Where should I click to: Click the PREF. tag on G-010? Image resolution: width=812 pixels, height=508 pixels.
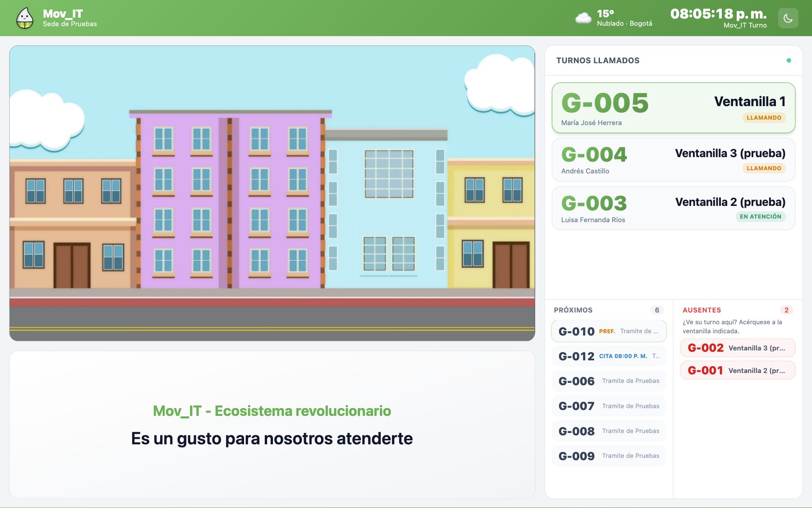tap(607, 331)
